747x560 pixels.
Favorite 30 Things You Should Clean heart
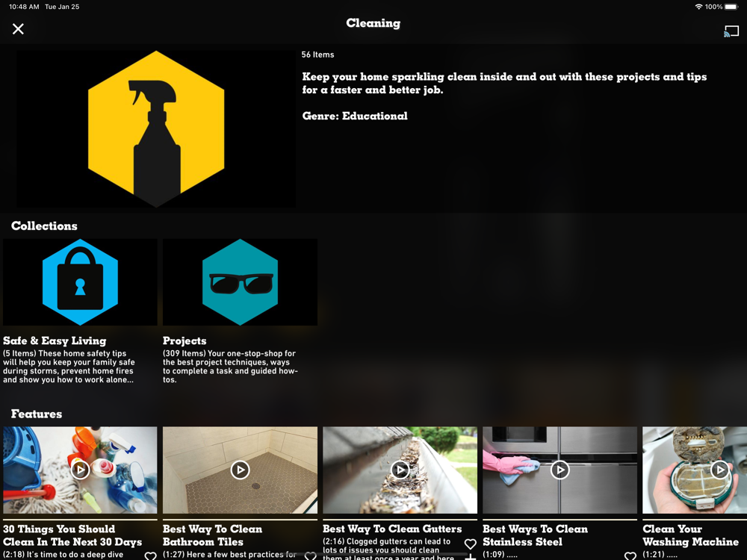click(151, 556)
